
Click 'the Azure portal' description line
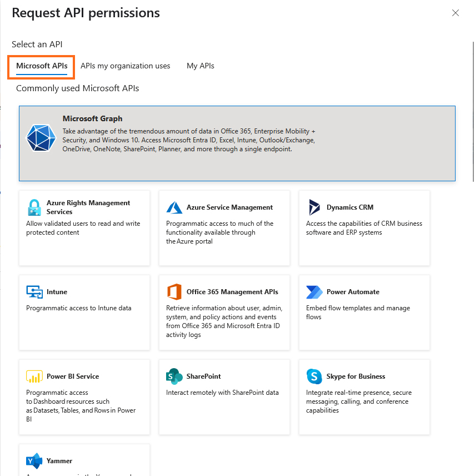[x=189, y=241]
